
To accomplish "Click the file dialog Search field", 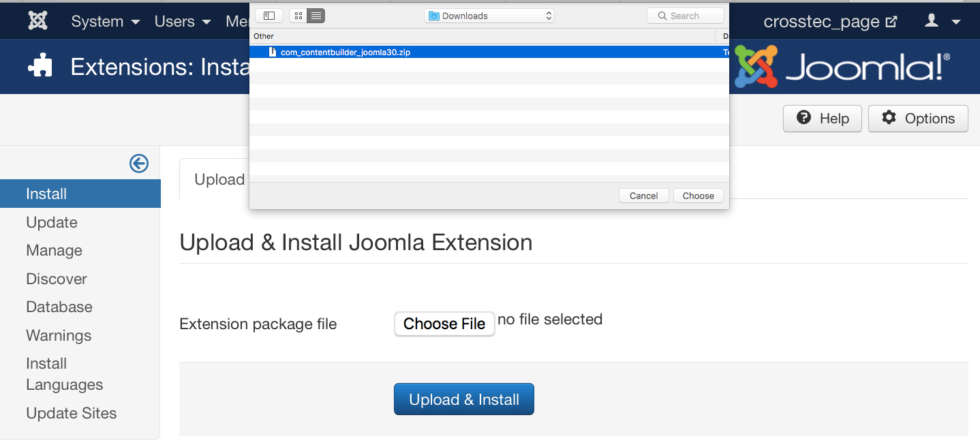I will (x=686, y=16).
